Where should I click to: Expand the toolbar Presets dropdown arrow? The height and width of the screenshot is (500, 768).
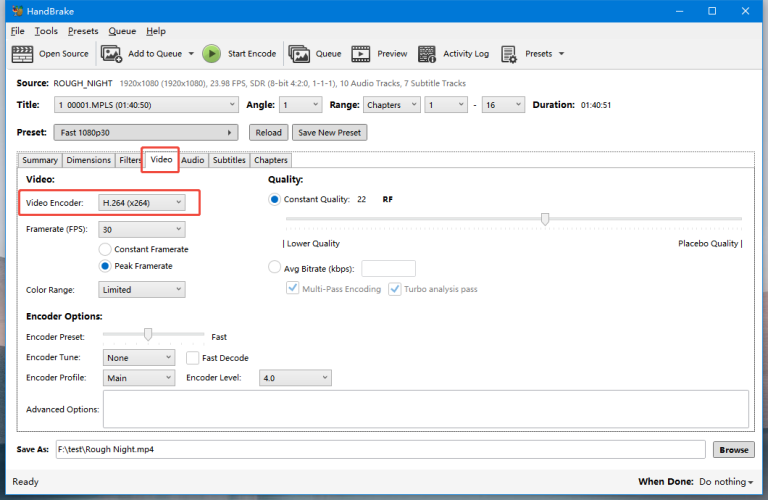[561, 54]
